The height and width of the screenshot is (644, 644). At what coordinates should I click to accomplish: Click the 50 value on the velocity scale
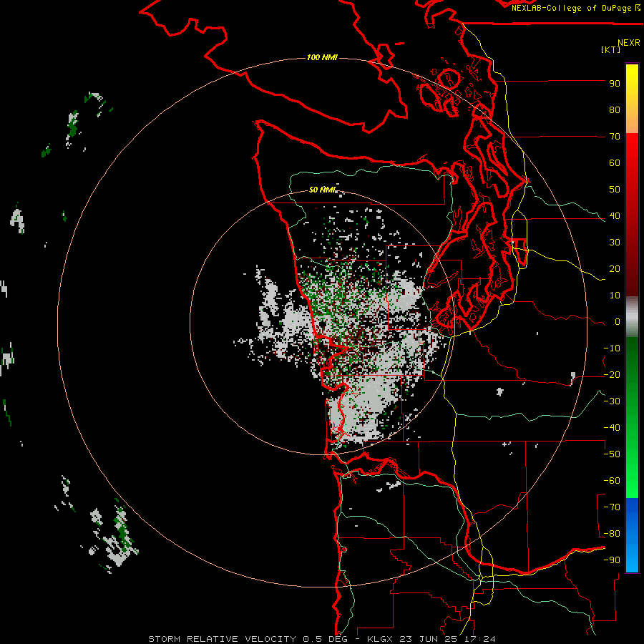pyautogui.click(x=615, y=190)
